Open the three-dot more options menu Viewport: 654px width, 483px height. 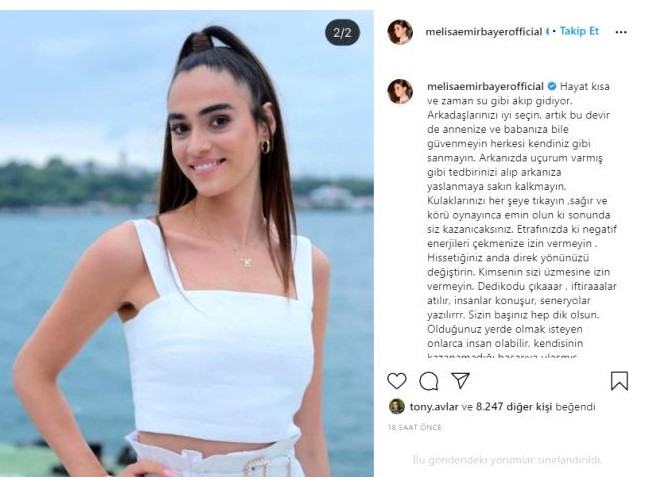tap(621, 32)
